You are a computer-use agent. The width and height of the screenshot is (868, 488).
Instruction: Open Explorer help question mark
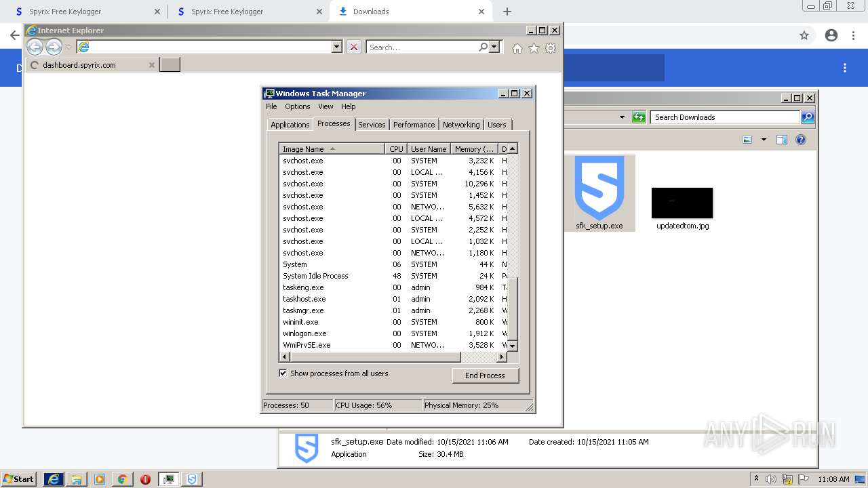pyautogui.click(x=801, y=140)
